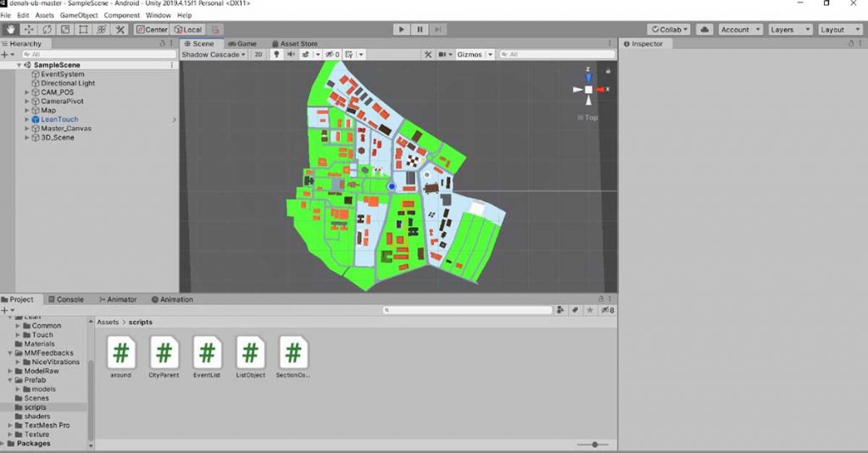Toggle 2D view mode button
Screen dimensions: 868x453
pyautogui.click(x=258, y=55)
